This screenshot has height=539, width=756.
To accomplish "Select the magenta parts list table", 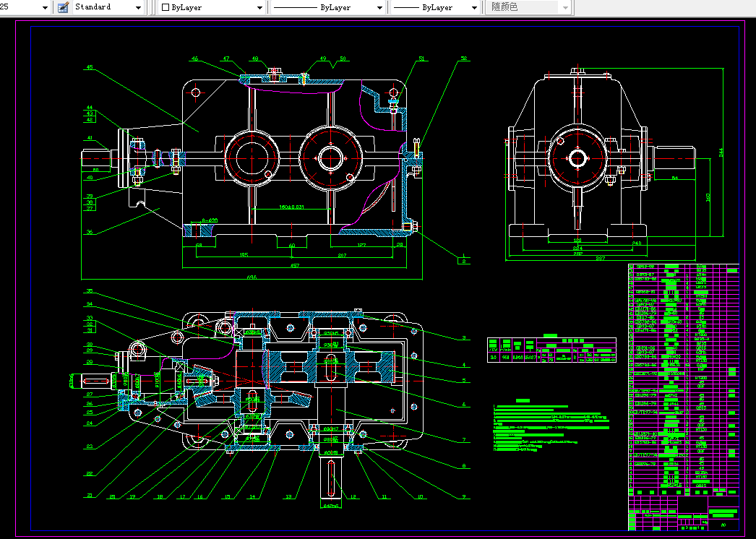I will click(x=683, y=379).
